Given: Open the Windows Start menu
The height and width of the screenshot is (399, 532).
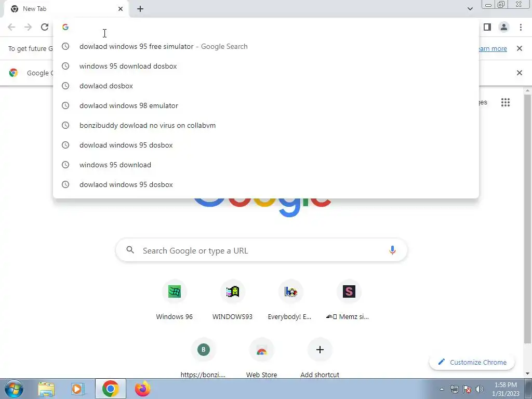Looking at the screenshot, I should [14, 389].
